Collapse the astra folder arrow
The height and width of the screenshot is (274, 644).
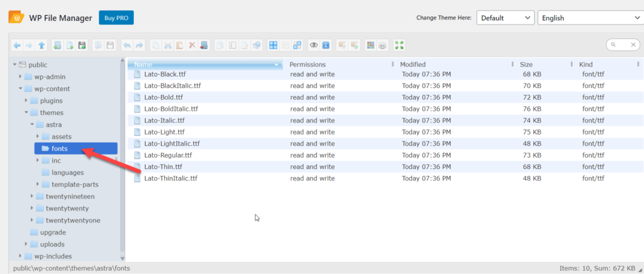tap(32, 124)
